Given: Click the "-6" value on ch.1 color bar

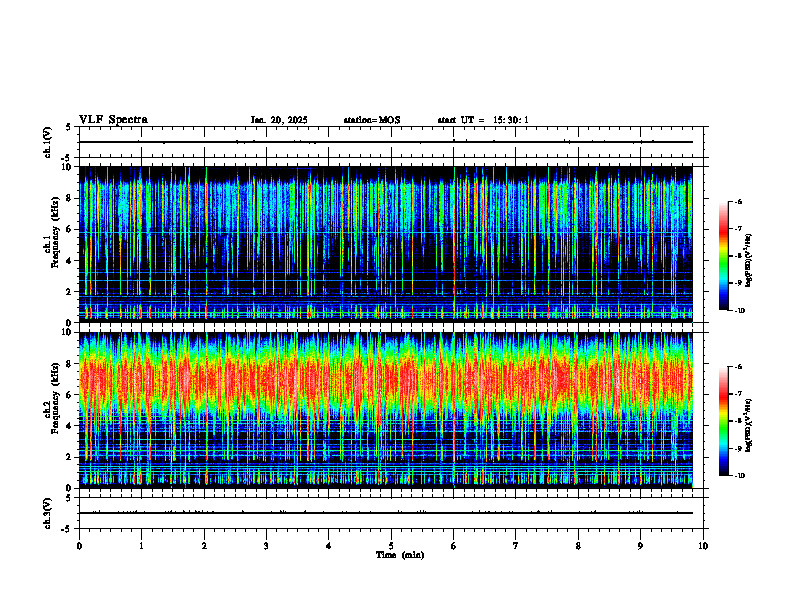Looking at the screenshot, I should [738, 202].
